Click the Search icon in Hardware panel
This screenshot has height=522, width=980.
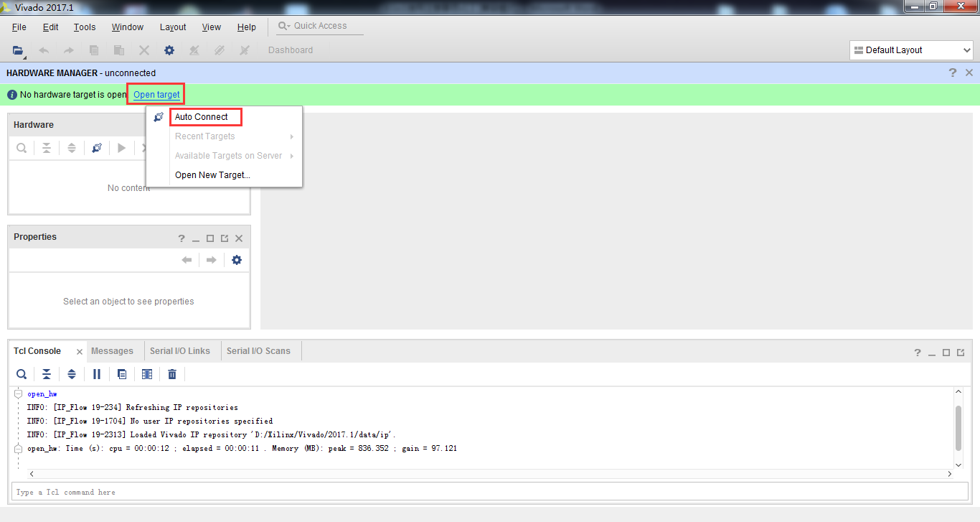[x=22, y=148]
